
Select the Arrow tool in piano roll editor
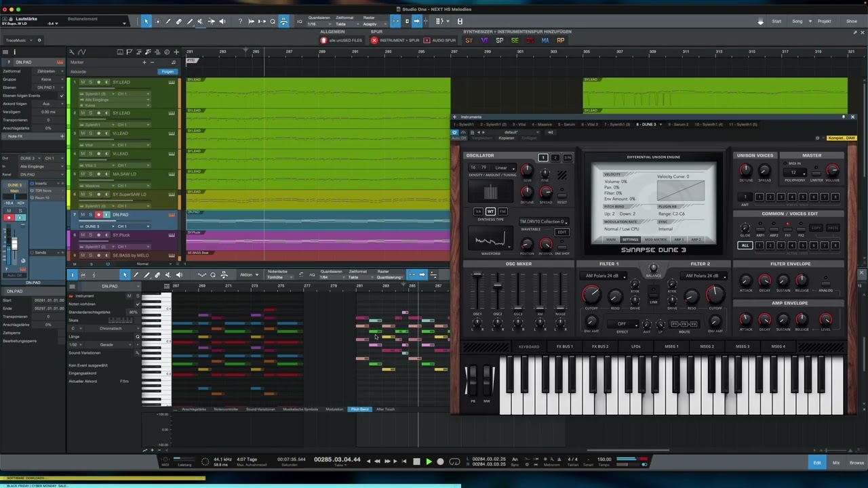(125, 274)
